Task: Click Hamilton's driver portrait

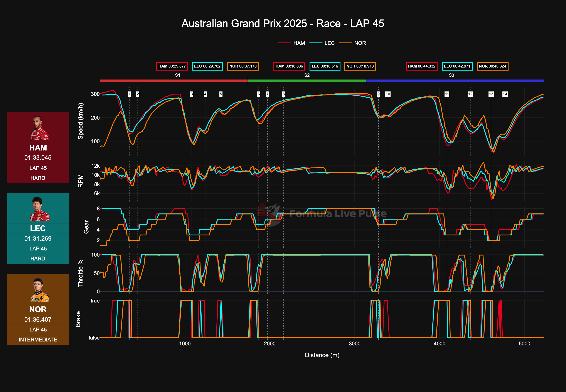Action: (39, 128)
